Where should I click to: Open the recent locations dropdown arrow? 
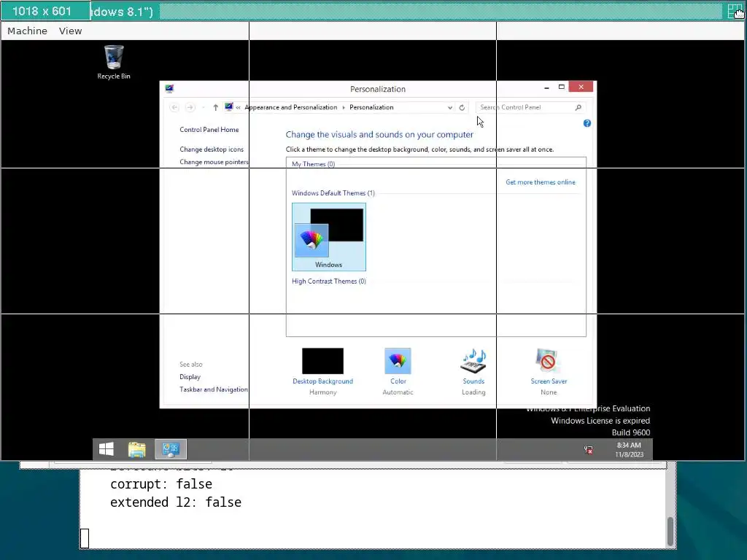pos(204,108)
